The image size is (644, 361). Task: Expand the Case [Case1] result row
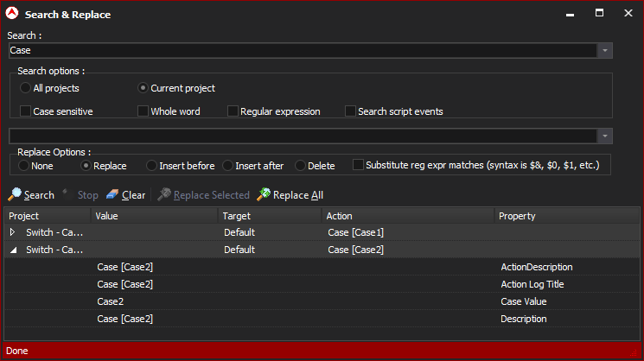(x=12, y=232)
